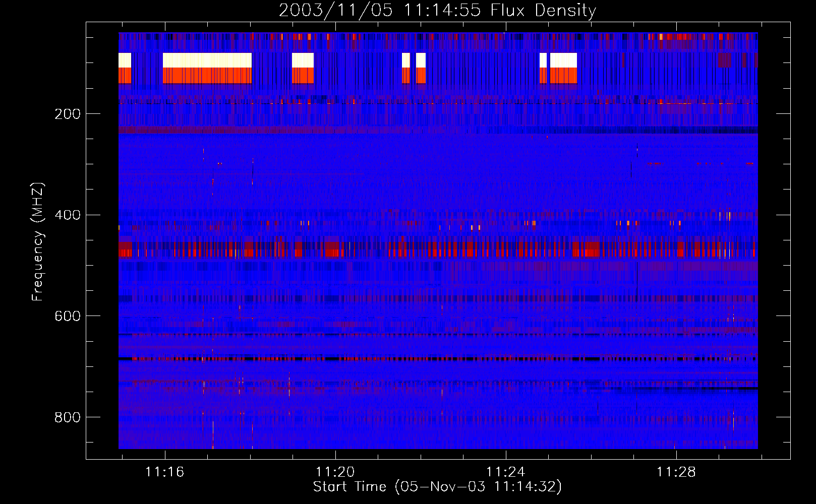Click the 11:20 time tick label

(x=335, y=472)
